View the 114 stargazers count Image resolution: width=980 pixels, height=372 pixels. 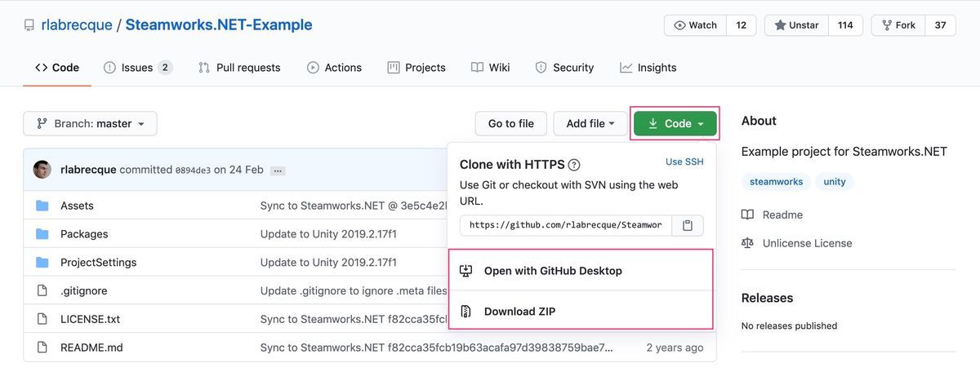coord(845,25)
